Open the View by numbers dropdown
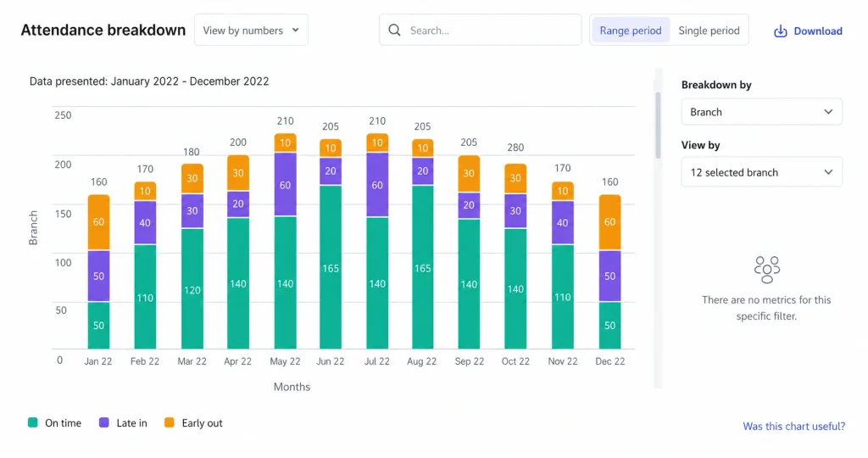 pos(251,30)
